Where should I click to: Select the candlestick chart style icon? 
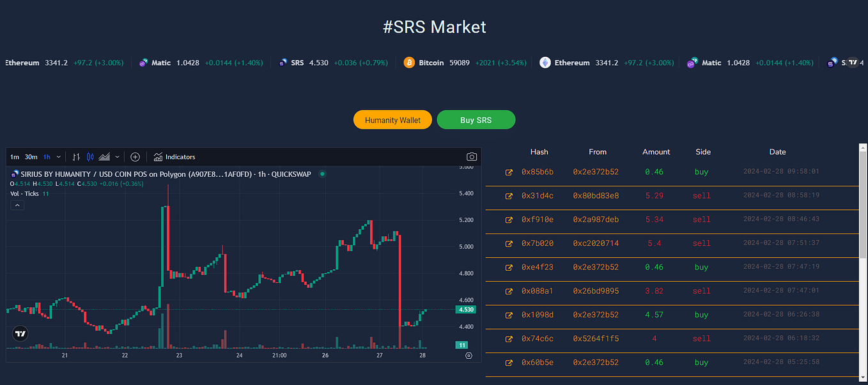coord(90,156)
